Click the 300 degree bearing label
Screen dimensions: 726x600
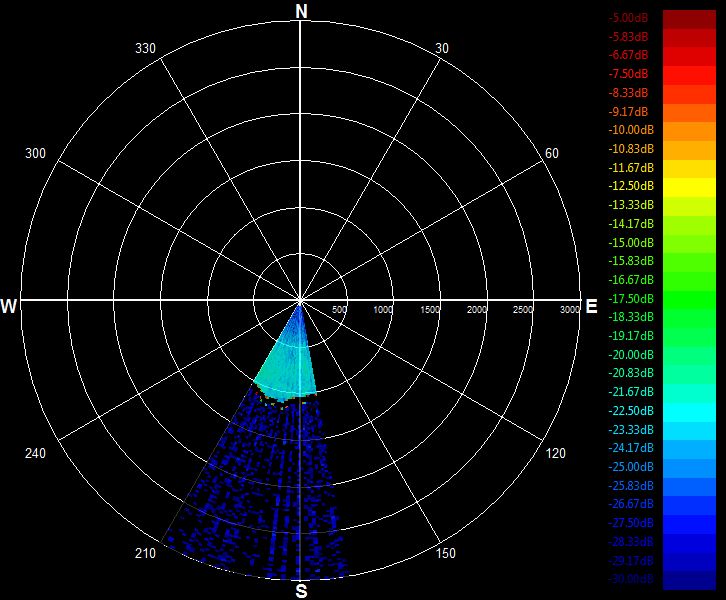pos(35,153)
